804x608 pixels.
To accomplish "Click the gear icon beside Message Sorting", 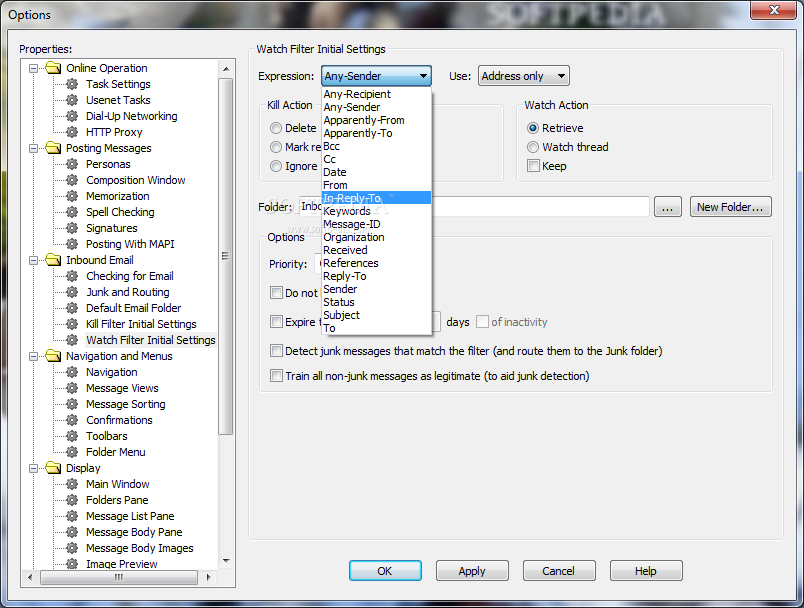I will pos(72,404).
